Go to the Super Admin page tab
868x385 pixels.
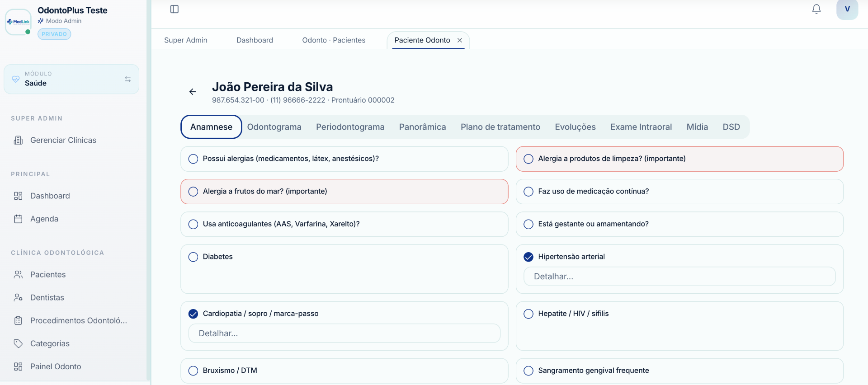click(186, 40)
